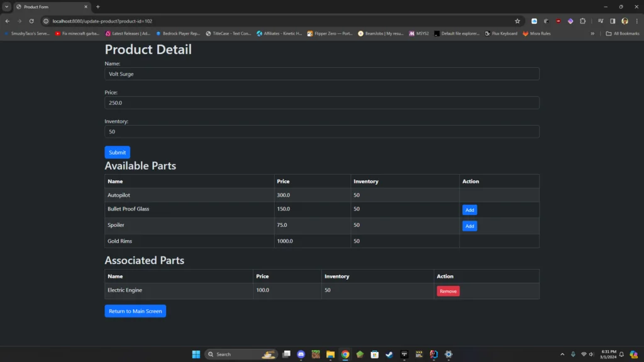
Task: Remove Electric Engine from associated parts
Action: tap(448, 291)
